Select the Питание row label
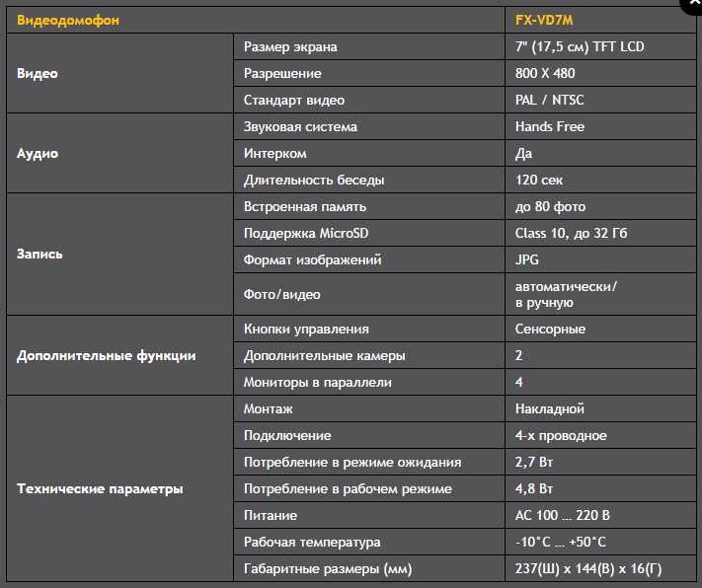This screenshot has height=588, width=702. (x=271, y=516)
